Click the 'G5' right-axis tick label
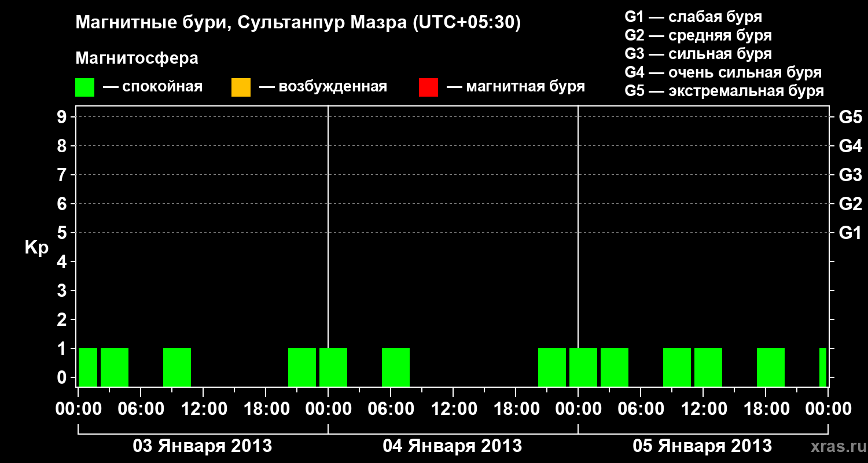Viewport: 868px width, 463px height. (x=850, y=117)
